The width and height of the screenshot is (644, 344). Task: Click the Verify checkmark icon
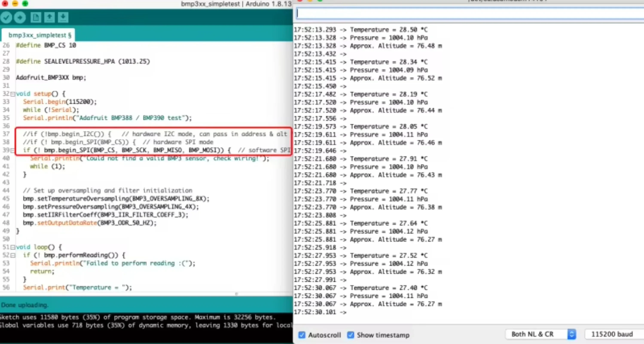[6, 17]
